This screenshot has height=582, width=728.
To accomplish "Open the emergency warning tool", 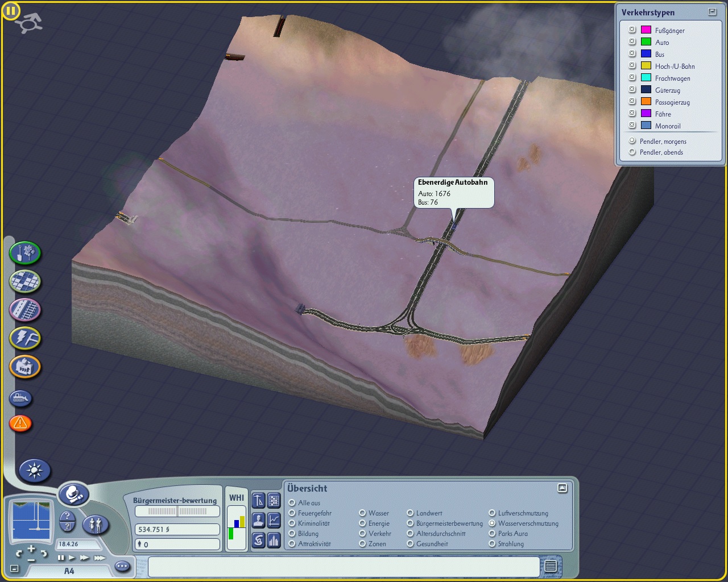I will (x=20, y=423).
